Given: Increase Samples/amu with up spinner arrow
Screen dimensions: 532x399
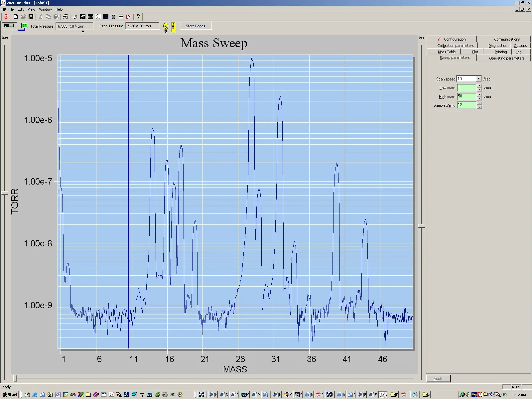Looking at the screenshot, I should 479,103.
